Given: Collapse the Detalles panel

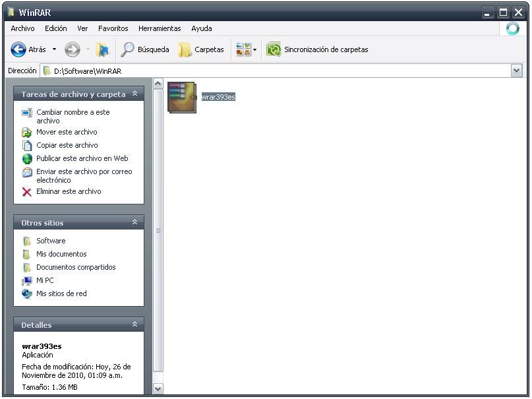Looking at the screenshot, I should click(134, 325).
